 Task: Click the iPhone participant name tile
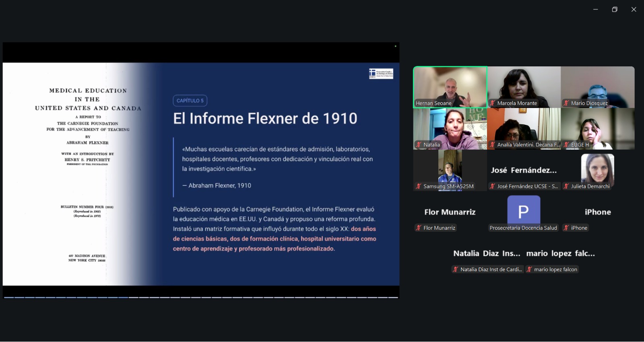[598, 212]
